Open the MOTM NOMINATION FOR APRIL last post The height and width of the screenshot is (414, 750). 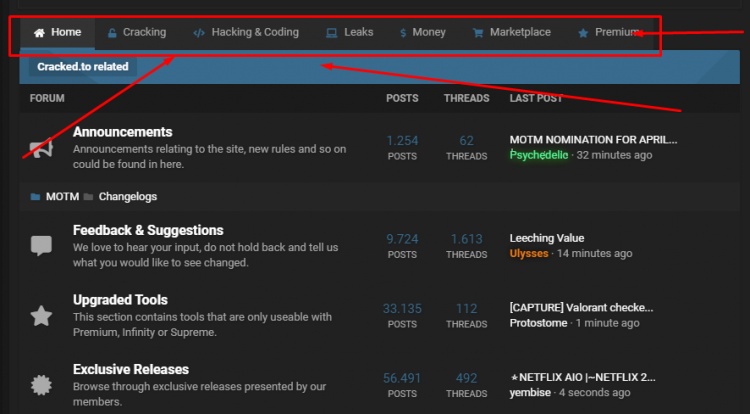click(593, 140)
